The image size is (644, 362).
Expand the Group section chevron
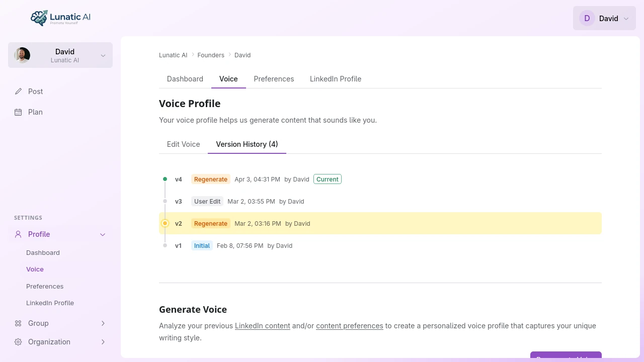[103, 323]
